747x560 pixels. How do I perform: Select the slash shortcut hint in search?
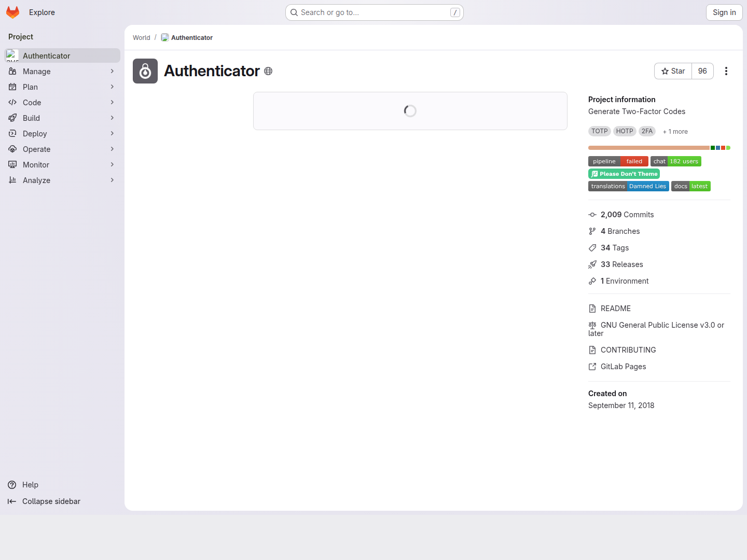click(455, 12)
